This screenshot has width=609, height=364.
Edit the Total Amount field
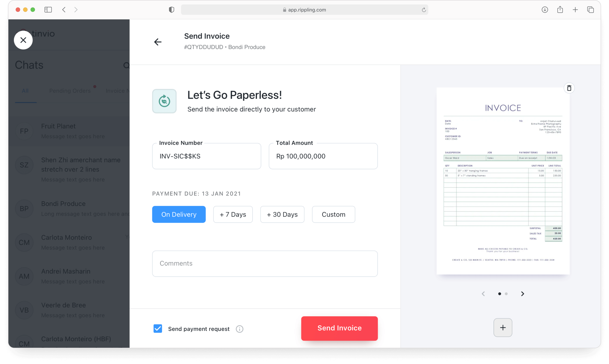click(x=323, y=156)
